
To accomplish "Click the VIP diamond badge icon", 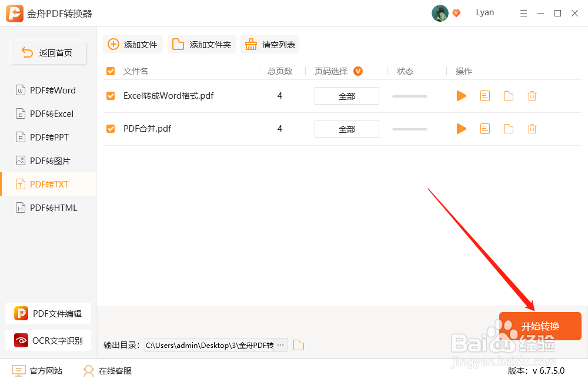I will pyautogui.click(x=456, y=13).
